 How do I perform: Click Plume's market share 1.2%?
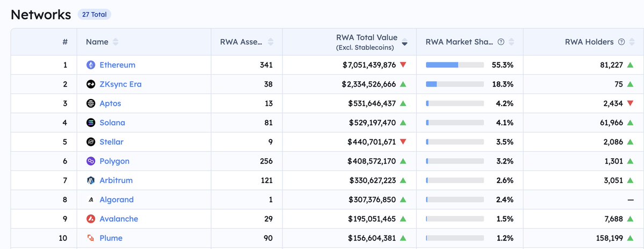tap(505, 238)
